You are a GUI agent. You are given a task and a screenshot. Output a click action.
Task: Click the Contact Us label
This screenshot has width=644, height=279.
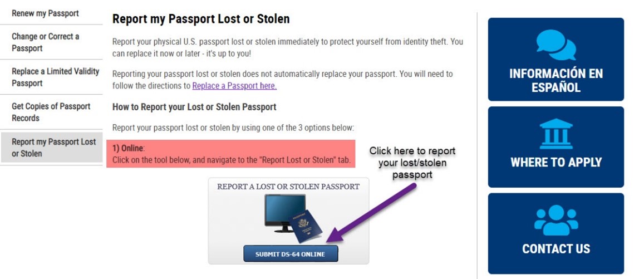[x=555, y=249]
